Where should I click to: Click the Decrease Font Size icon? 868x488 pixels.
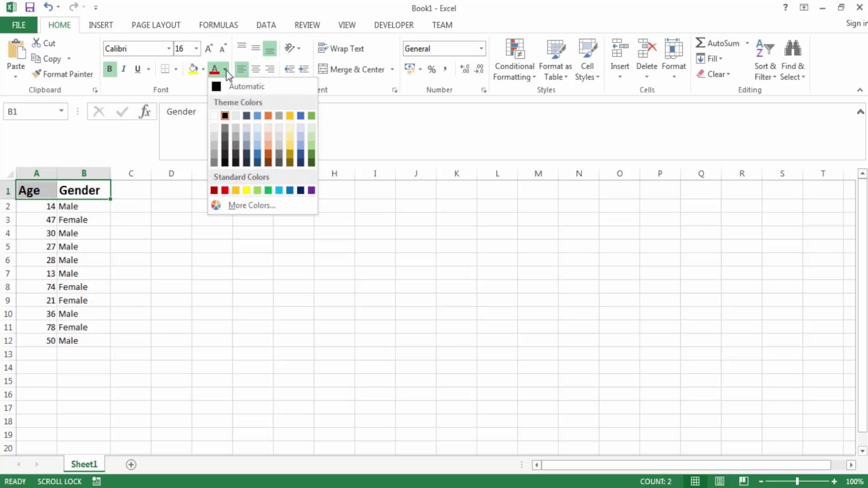[223, 49]
